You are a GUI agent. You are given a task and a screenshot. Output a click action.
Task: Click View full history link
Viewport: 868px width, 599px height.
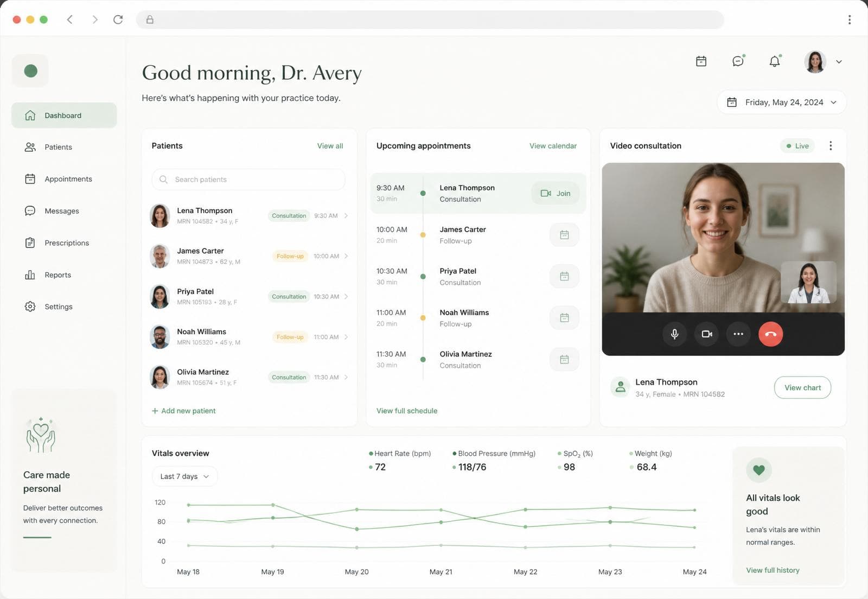click(x=773, y=570)
